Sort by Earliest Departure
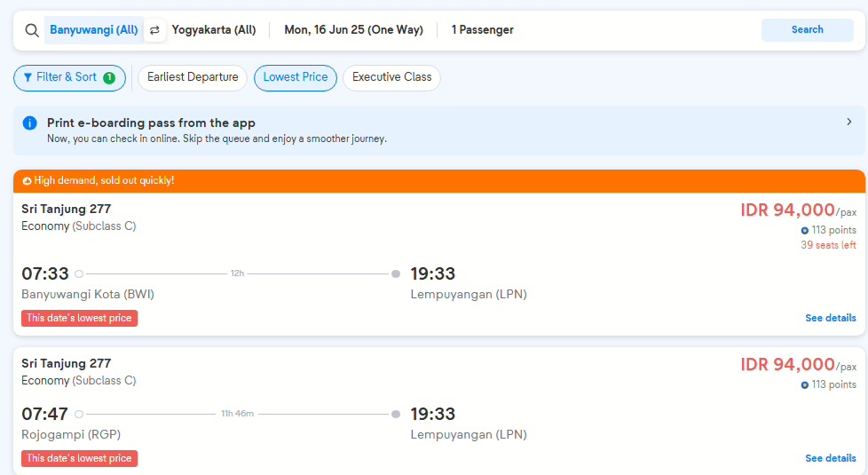868x475 pixels. [x=193, y=77]
